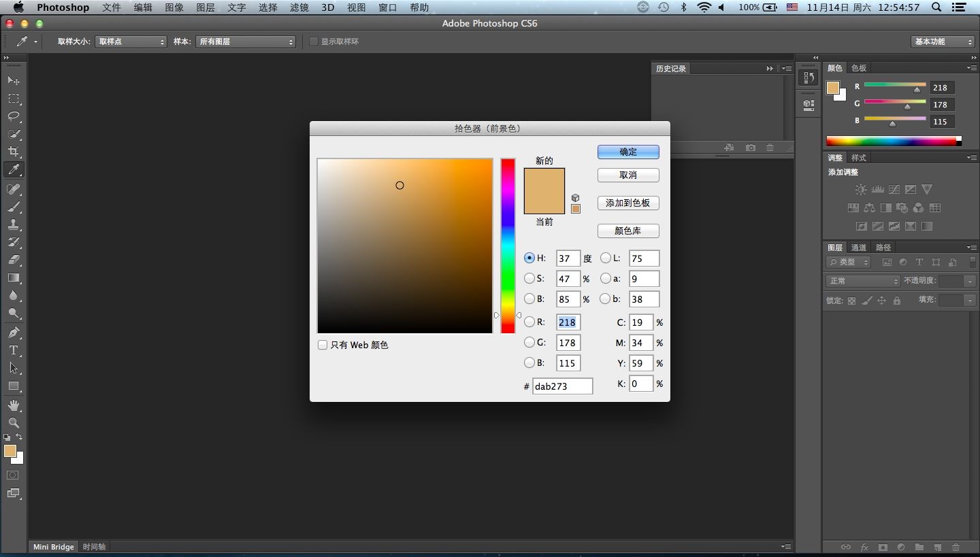Open the 基本功能 workspace dropdown
The width and height of the screenshot is (980, 557).
pos(943,41)
